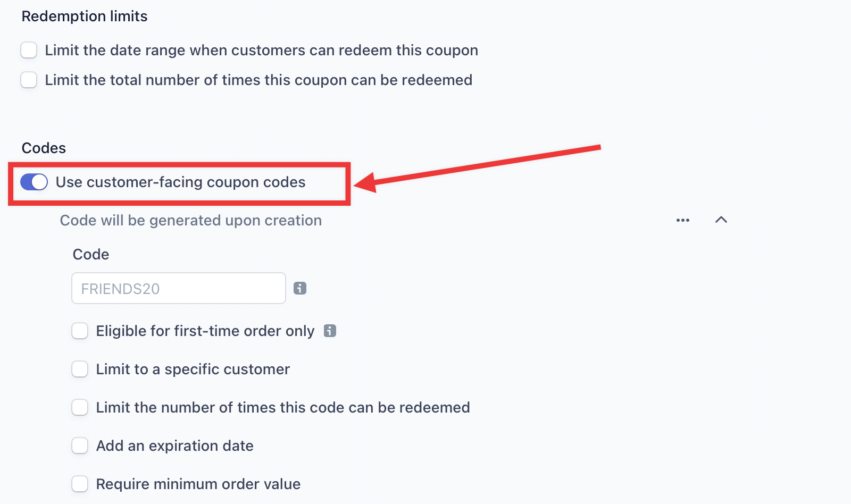
Task: Click the 'Use customer-facing coupon codes' label
Action: pos(180,182)
